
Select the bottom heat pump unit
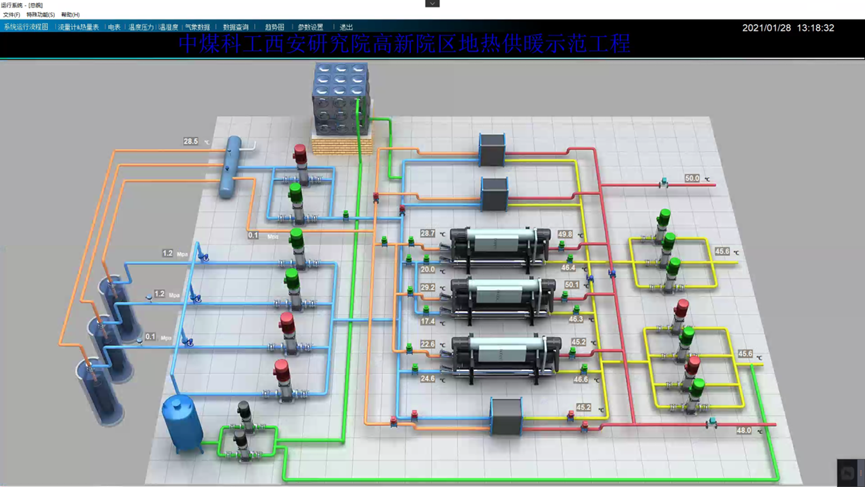(x=498, y=356)
